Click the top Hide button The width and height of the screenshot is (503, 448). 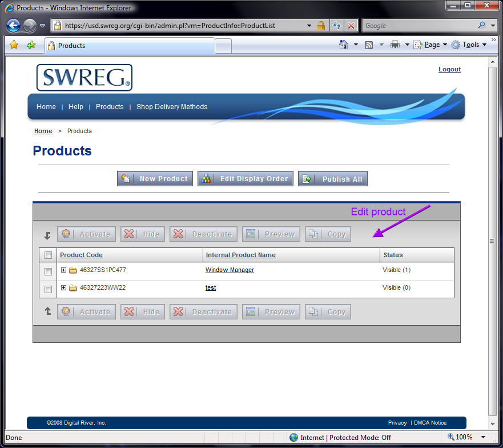(143, 234)
